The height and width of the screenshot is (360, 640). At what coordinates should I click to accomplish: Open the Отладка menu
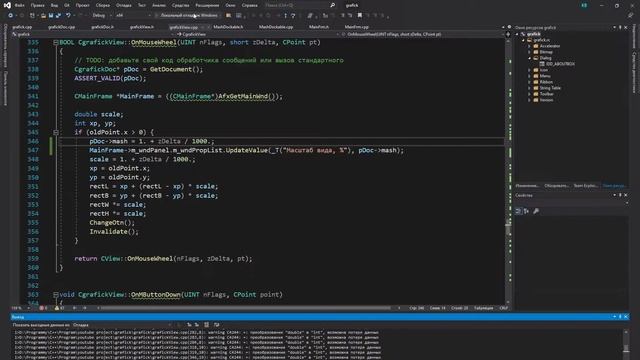pyautogui.click(x=124, y=5)
